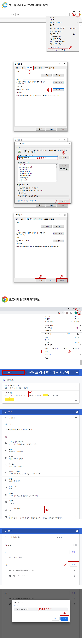Image resolution: width=82 pixels, height=644 pixels.
Task: Switch to 보안 tab in topmost Internet Options dialog
Action: 22,68
